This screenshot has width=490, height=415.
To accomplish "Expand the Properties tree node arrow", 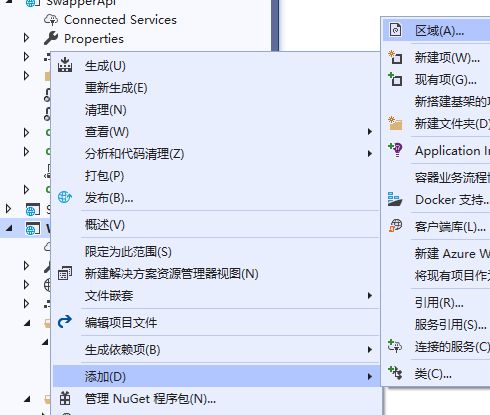I will tap(26, 38).
